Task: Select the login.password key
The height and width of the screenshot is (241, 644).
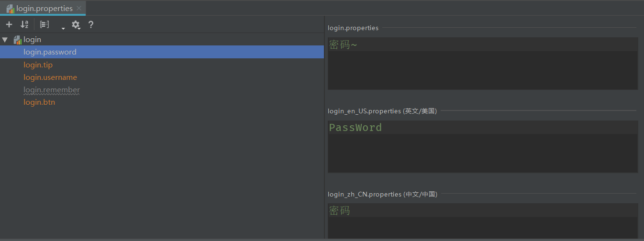Action: point(50,52)
